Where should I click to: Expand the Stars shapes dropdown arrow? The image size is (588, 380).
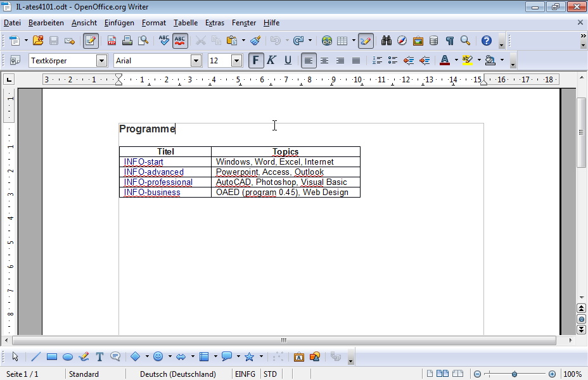pos(261,357)
